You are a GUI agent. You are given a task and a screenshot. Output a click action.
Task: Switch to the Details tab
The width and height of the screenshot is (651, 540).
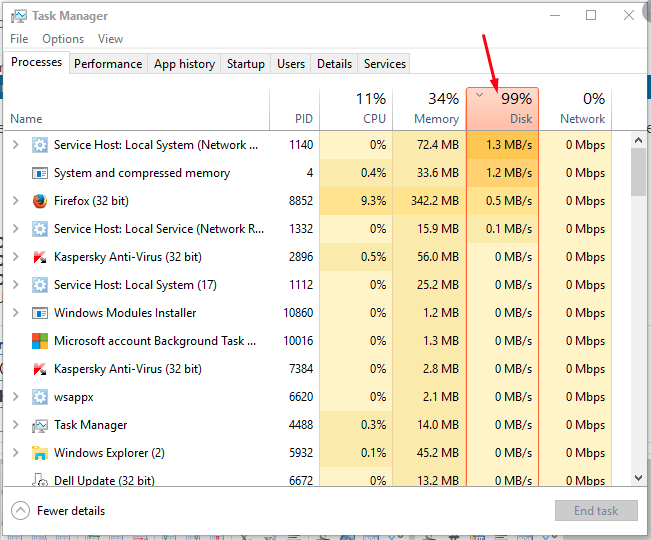[x=334, y=64]
